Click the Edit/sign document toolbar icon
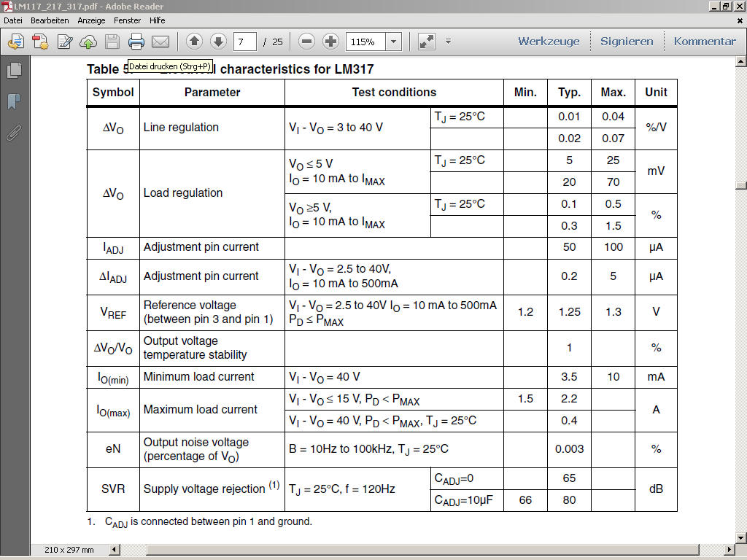747x560 pixels. [x=64, y=42]
